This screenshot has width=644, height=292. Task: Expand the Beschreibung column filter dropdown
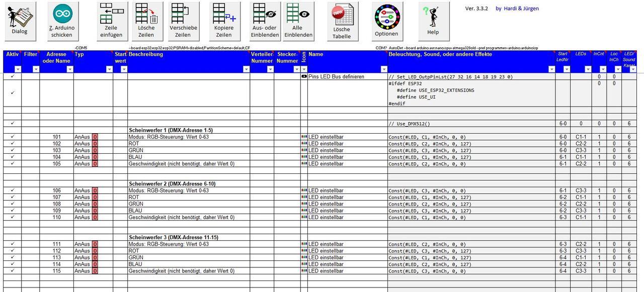point(246,69)
